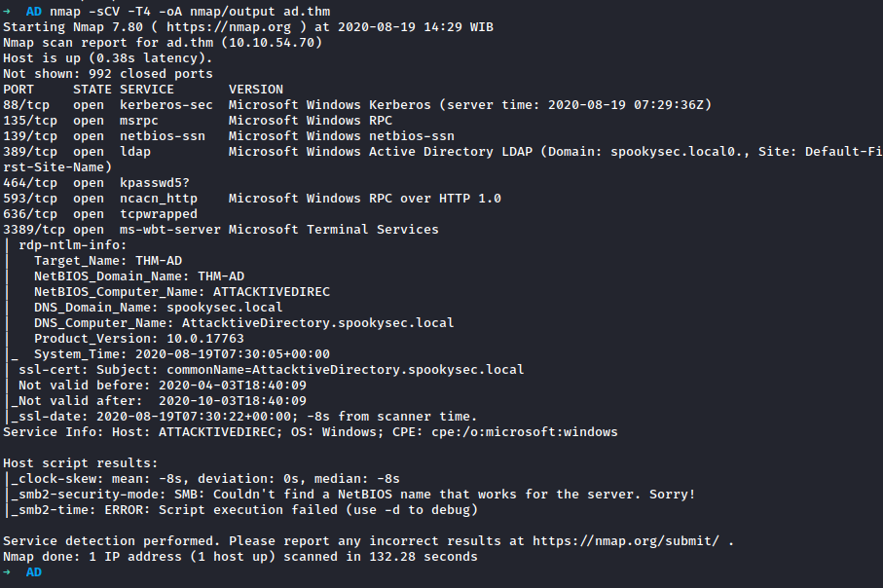Select the smb2-security-mode result line
The image size is (883, 588).
point(350,494)
